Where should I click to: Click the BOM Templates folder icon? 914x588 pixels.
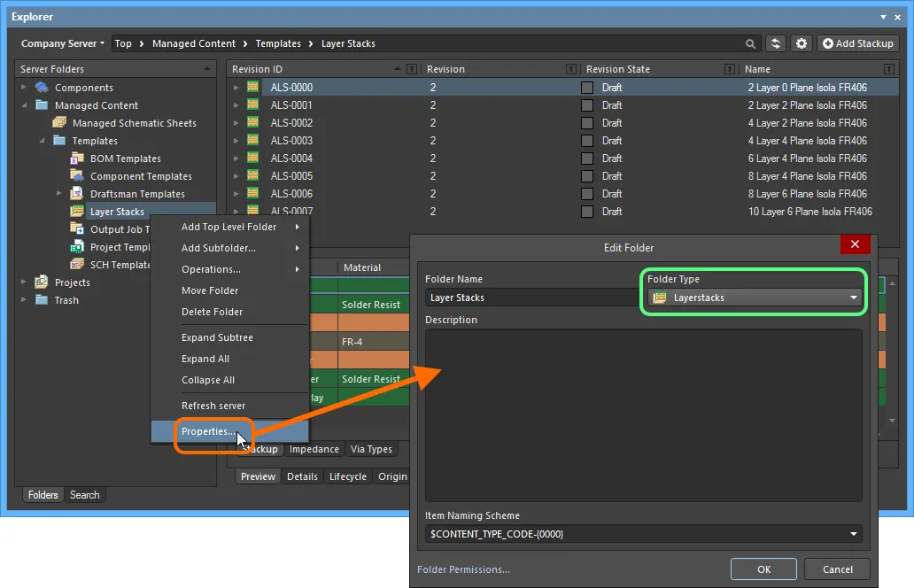77,158
